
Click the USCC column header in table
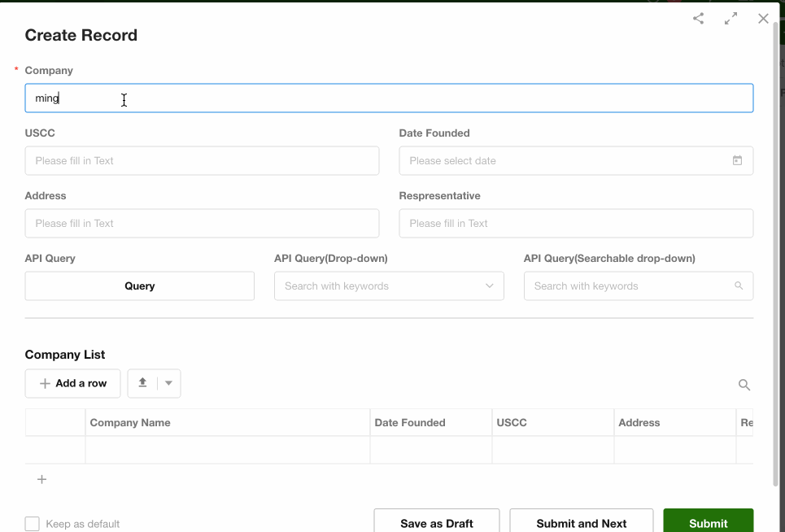click(552, 422)
